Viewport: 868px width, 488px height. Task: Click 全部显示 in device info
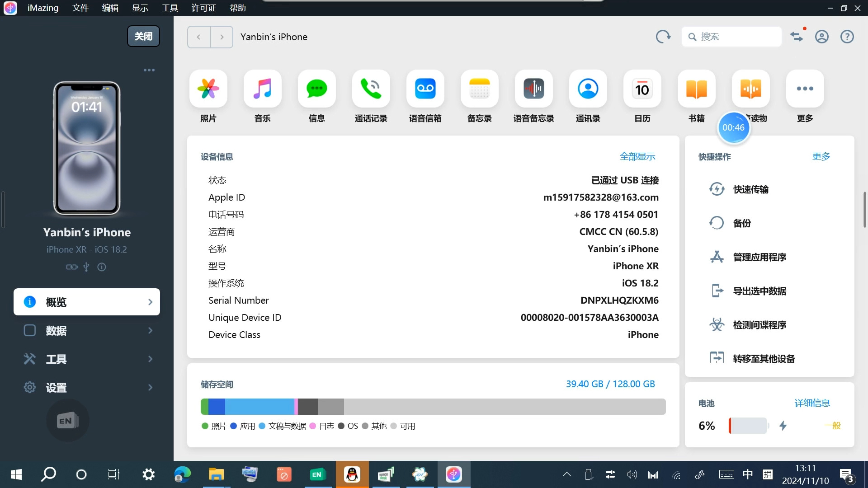[x=637, y=156]
